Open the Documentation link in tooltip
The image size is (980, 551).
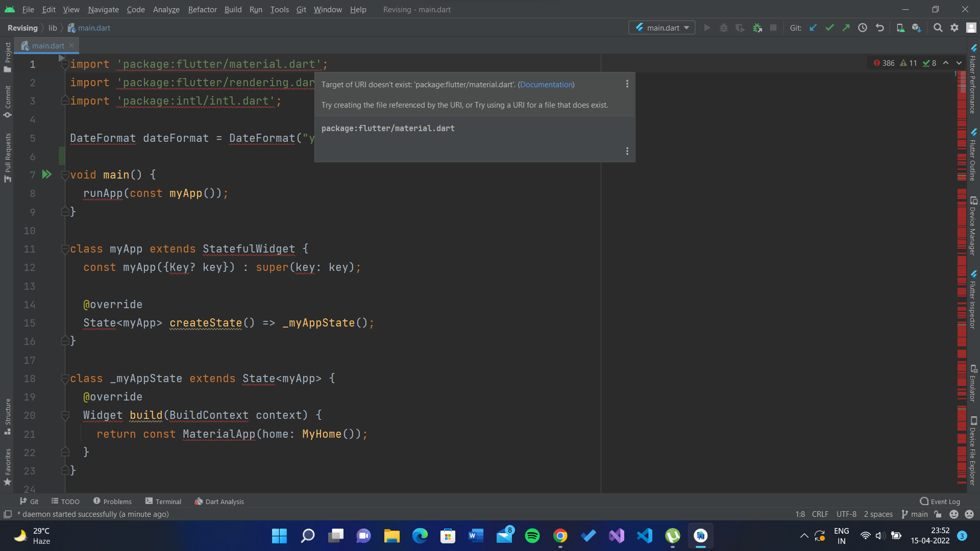pos(546,85)
